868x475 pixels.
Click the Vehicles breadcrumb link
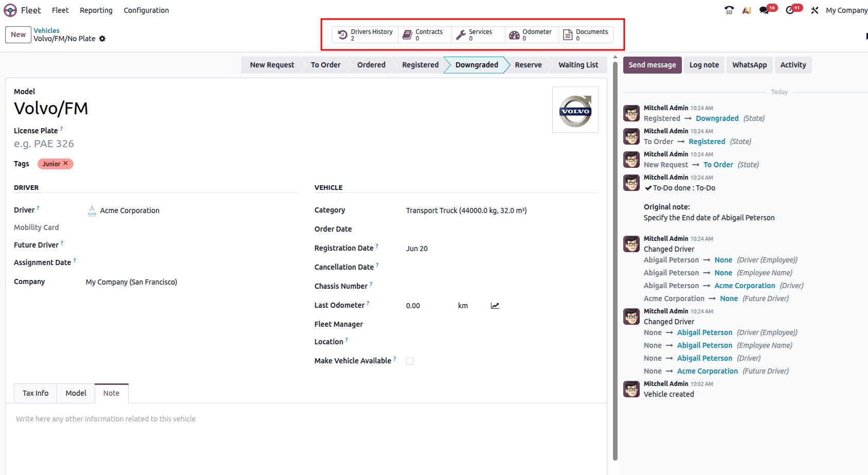(x=47, y=31)
